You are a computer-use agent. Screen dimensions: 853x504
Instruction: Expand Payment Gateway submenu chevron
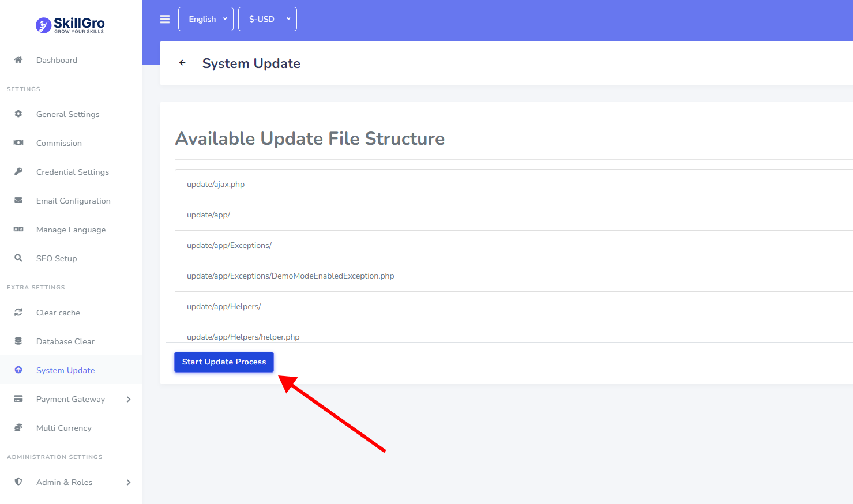129,399
